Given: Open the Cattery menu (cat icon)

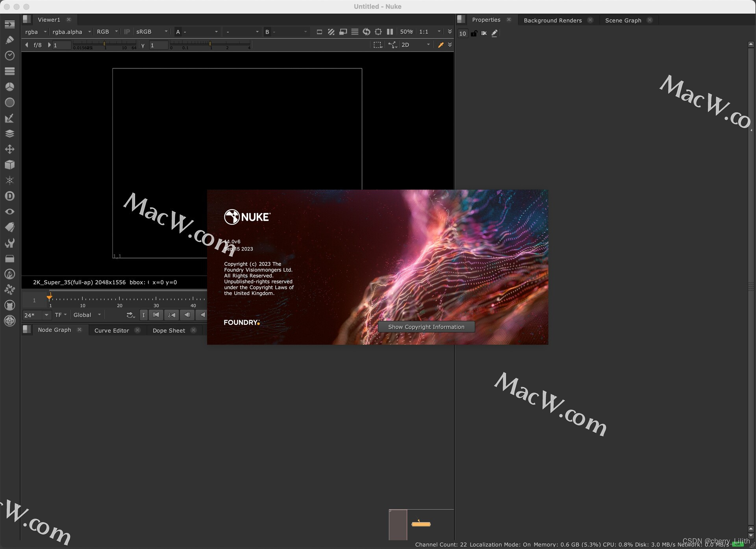Looking at the screenshot, I should [9, 305].
